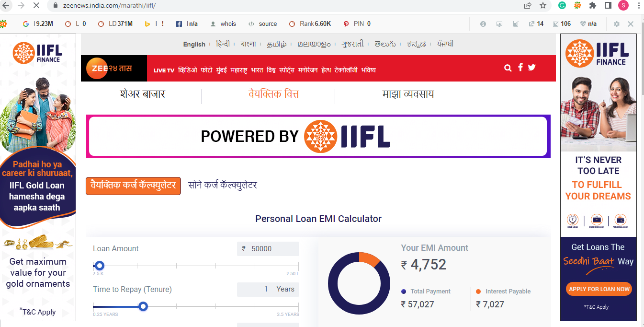
Task: Select वैयक्तिक कर्ज कॅल्क्युलेटर button
Action: pyautogui.click(x=133, y=186)
